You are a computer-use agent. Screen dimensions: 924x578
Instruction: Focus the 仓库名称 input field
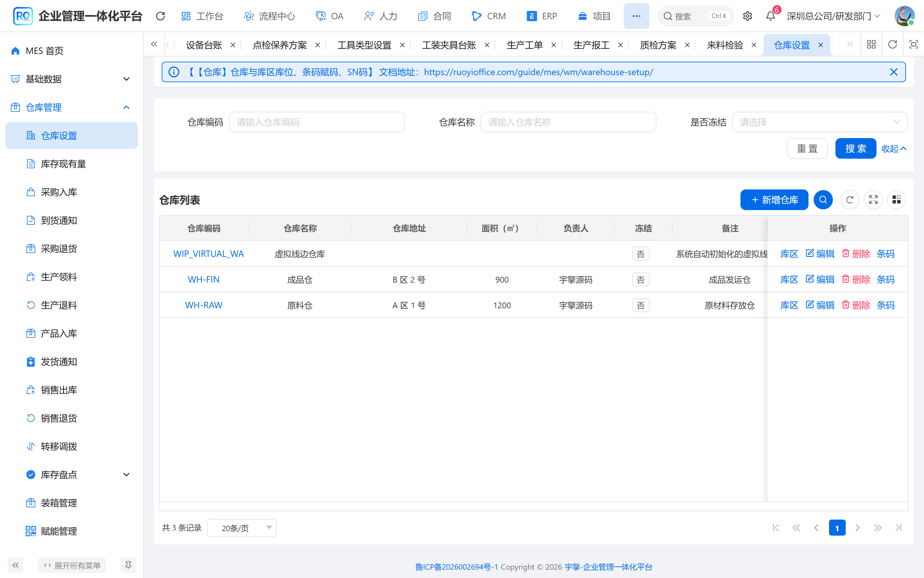(568, 122)
